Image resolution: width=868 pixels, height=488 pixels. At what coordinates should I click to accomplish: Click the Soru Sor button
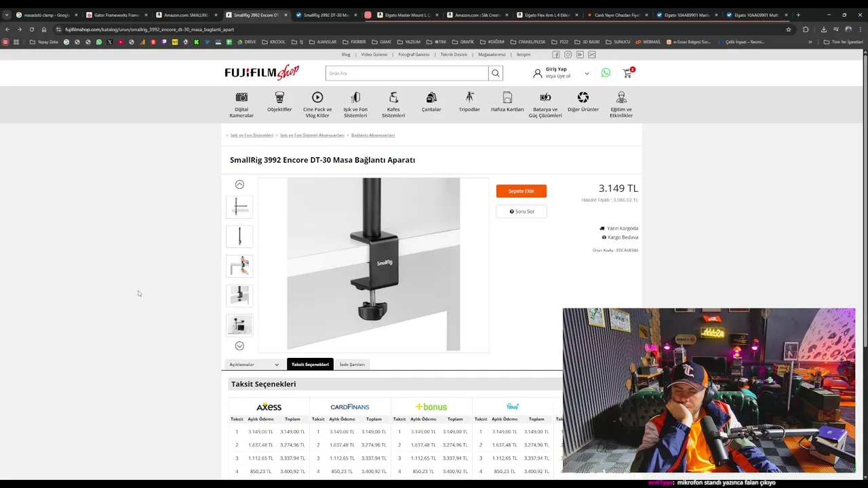521,211
